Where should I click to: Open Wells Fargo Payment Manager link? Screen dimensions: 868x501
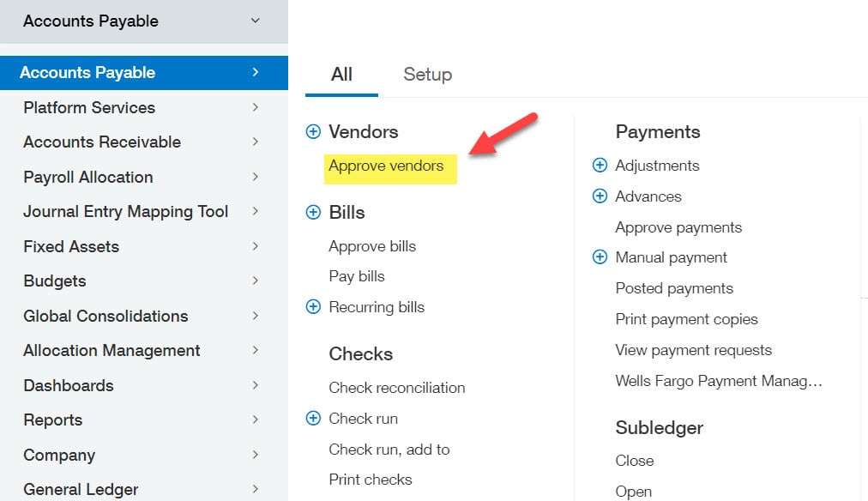719,381
